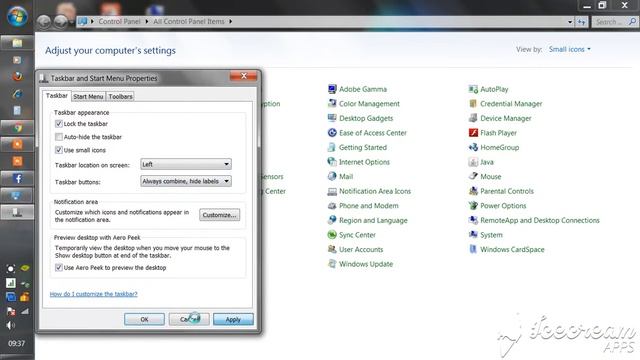Toggle Lock the taskbar checkbox

point(59,124)
